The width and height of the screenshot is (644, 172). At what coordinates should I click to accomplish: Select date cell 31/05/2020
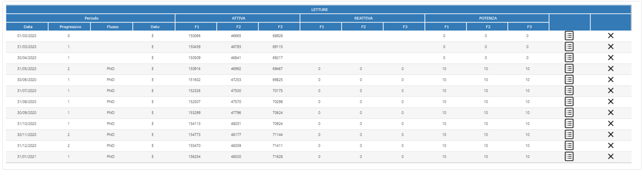27,69
